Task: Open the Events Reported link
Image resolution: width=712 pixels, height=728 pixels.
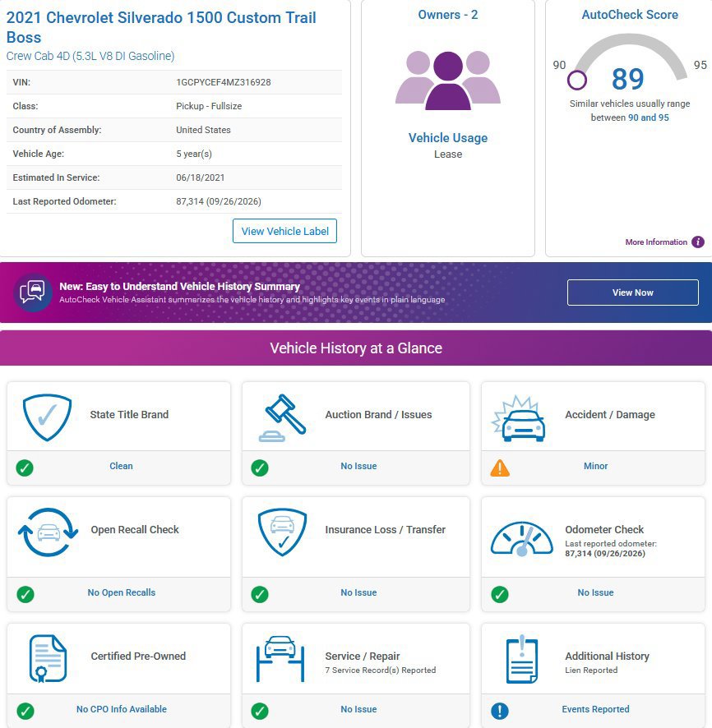Action: click(595, 709)
